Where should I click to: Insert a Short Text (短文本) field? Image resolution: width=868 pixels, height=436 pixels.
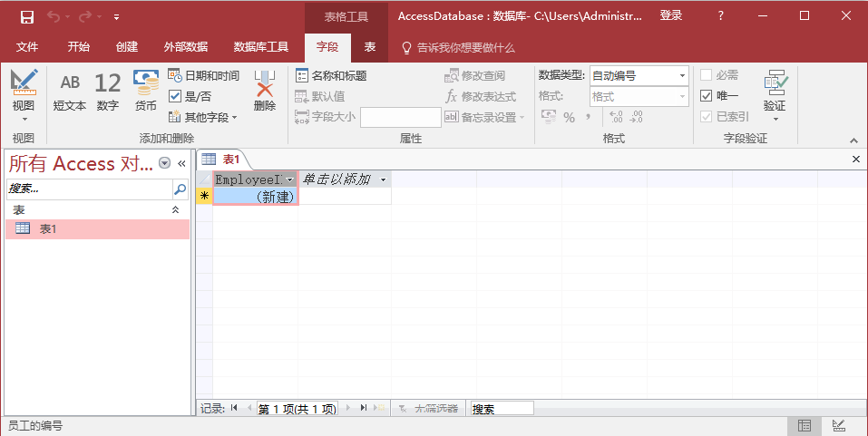(x=70, y=92)
